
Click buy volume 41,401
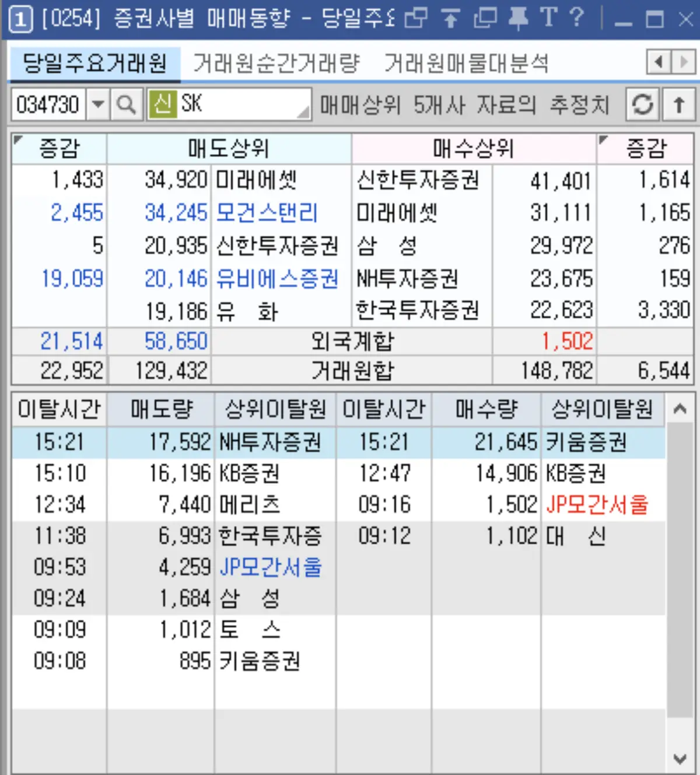point(561,181)
